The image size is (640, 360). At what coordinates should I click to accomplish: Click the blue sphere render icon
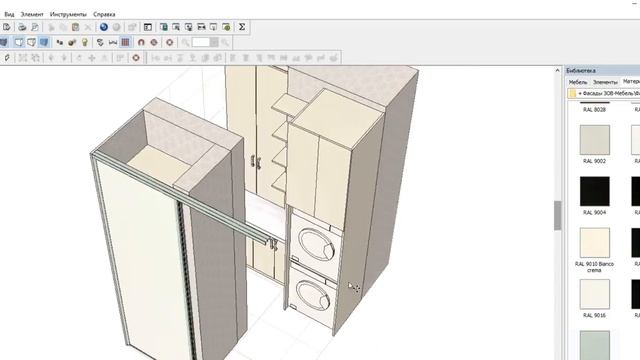point(104,27)
